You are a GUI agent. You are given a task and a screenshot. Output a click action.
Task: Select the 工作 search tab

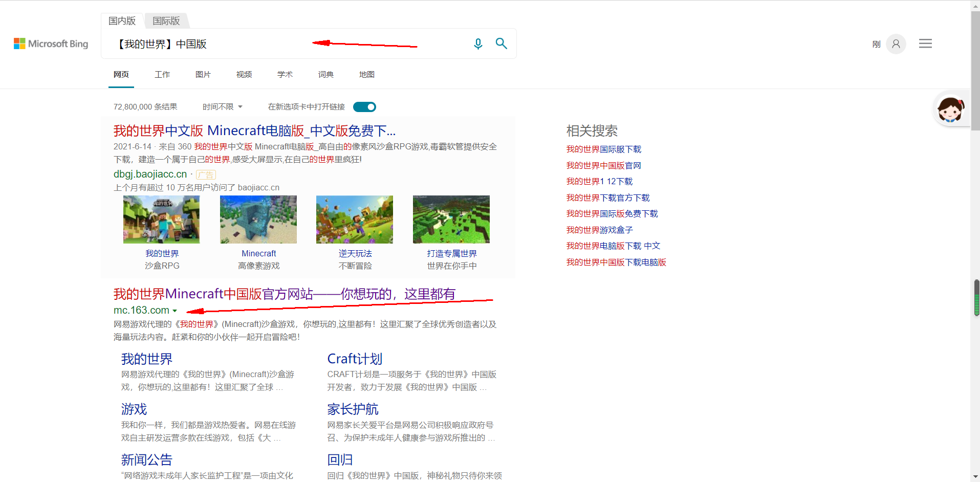(162, 75)
